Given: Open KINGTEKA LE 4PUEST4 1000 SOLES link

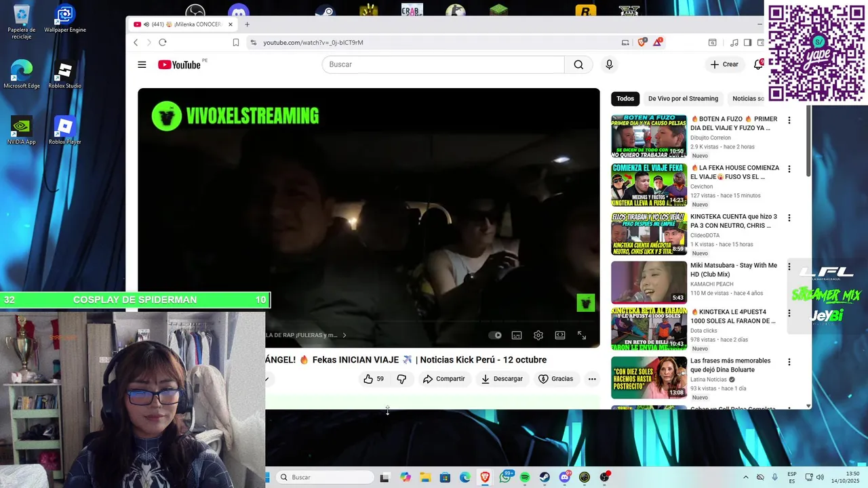Looking at the screenshot, I should [733, 317].
